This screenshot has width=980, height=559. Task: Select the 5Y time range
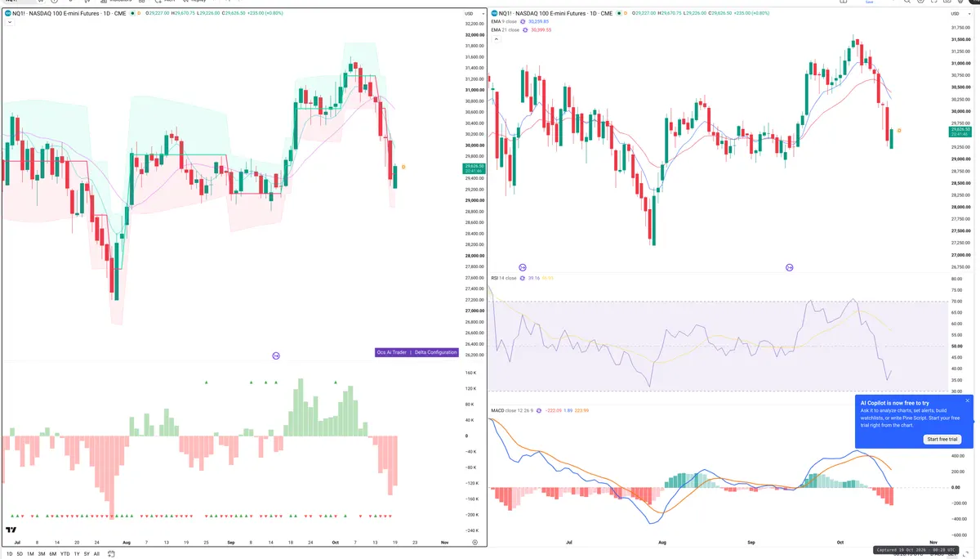coord(87,553)
